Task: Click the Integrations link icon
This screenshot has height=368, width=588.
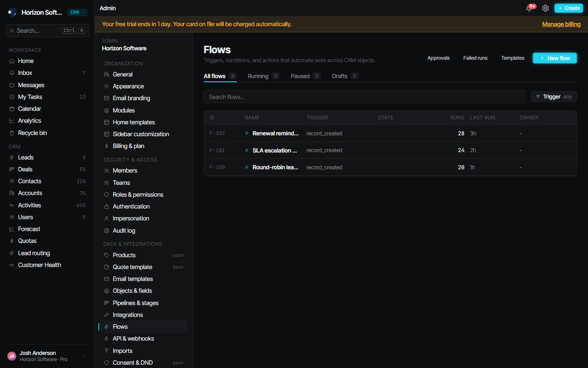Action: (107, 315)
